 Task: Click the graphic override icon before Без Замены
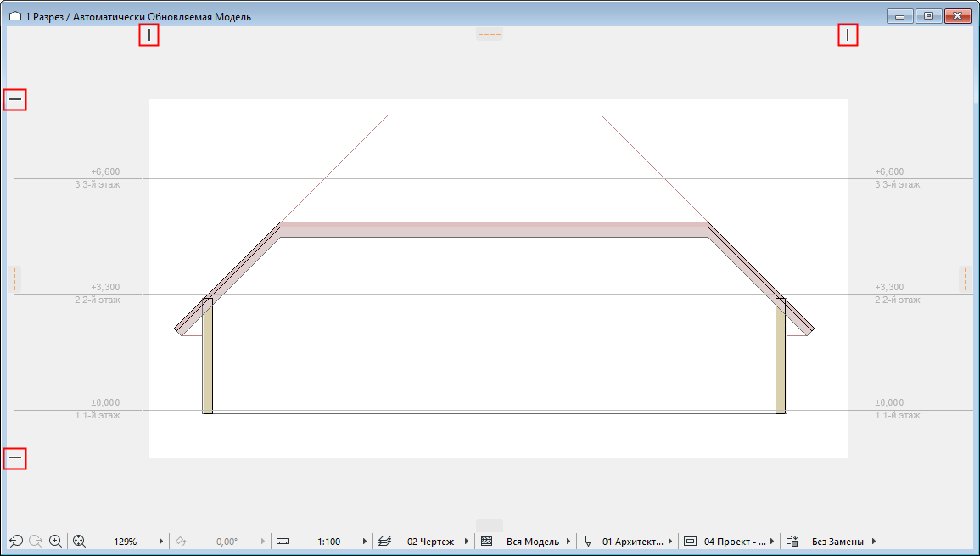792,541
